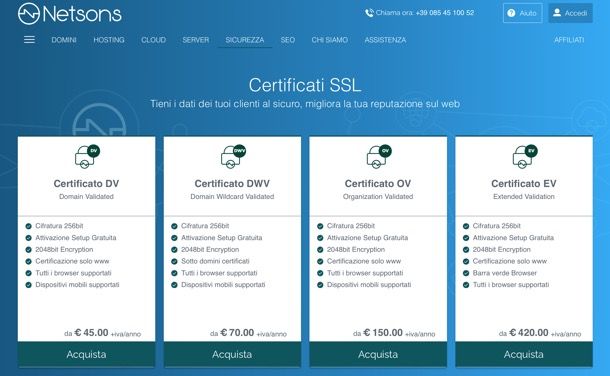610x376 pixels.
Task: Click Acquista for Certificato EV
Action: tap(524, 354)
